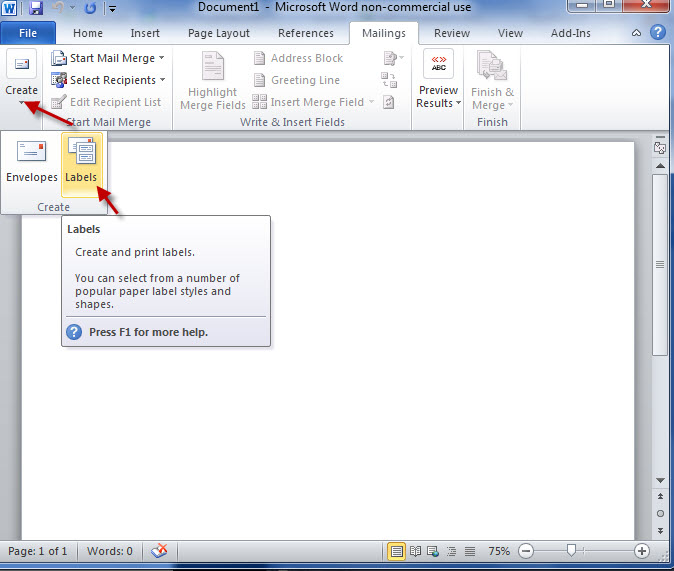Switch to Full Screen Reading view
This screenshot has height=571, width=674.
click(x=415, y=551)
